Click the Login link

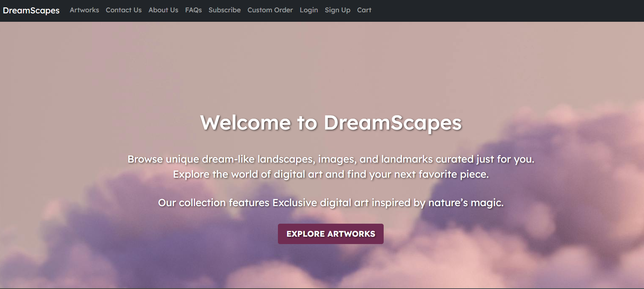click(309, 10)
